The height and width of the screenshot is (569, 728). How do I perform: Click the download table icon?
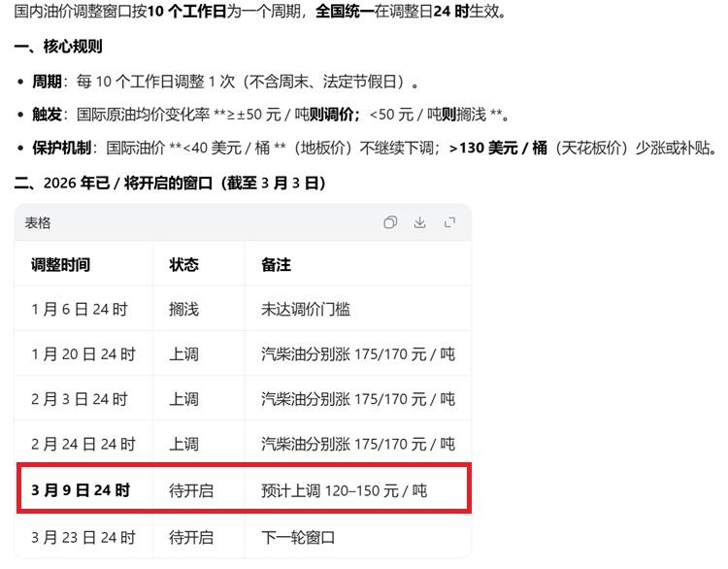point(420,222)
